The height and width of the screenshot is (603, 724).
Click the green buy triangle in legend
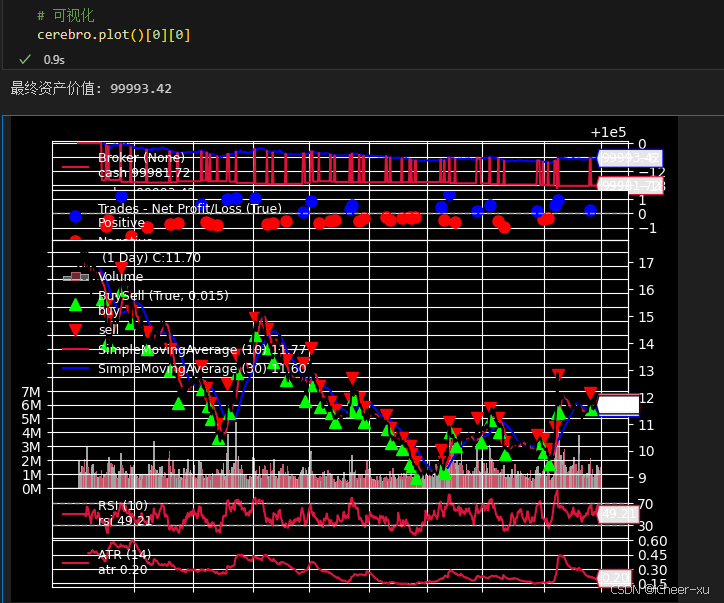point(75,305)
